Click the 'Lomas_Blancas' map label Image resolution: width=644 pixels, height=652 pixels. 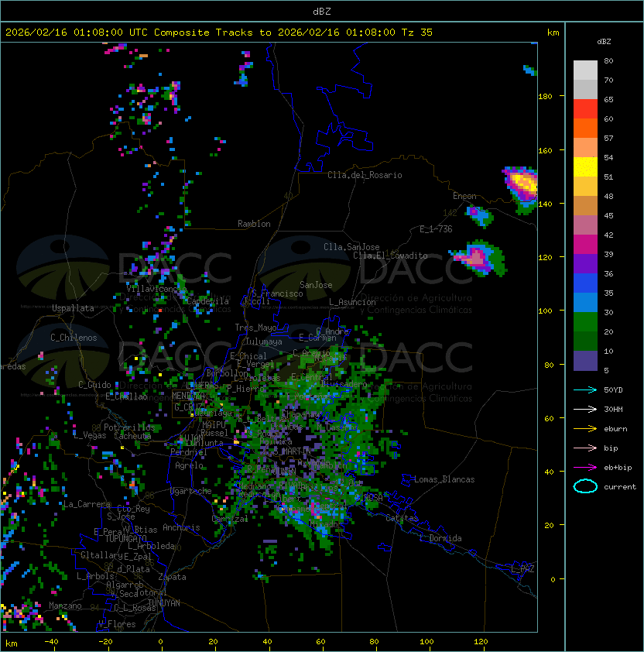point(444,479)
